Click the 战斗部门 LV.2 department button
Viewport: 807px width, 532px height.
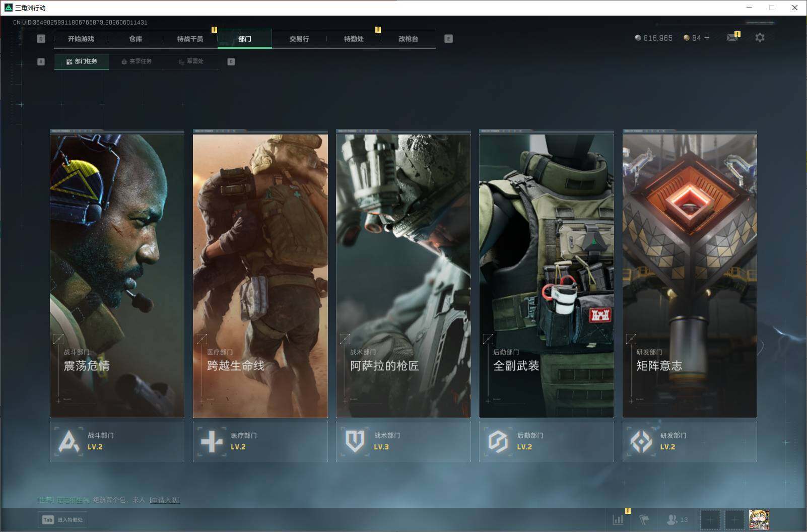click(117, 441)
